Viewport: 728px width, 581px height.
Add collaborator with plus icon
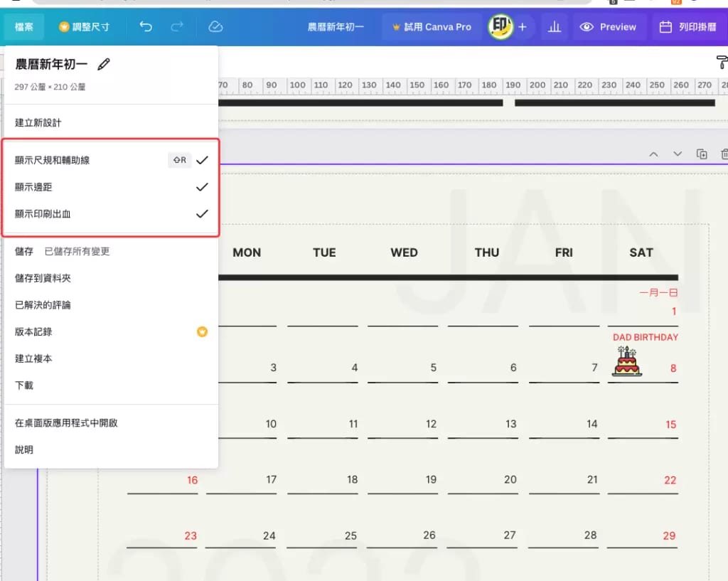(x=523, y=27)
